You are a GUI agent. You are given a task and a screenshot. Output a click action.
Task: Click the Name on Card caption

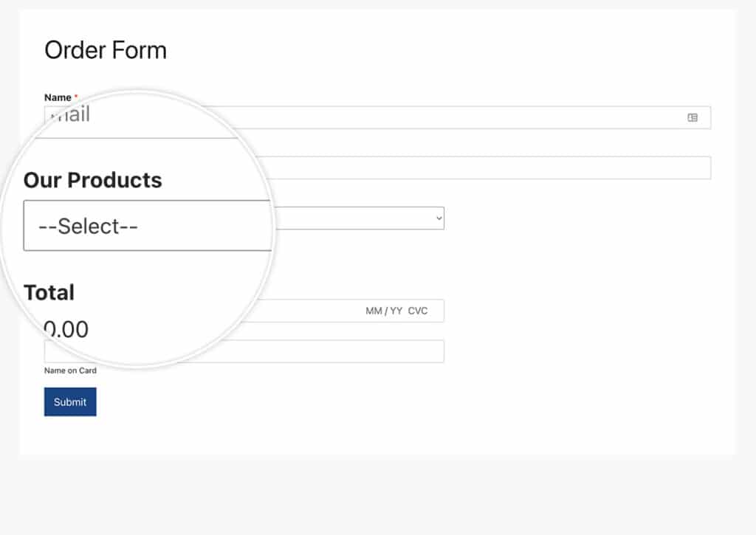coord(70,370)
